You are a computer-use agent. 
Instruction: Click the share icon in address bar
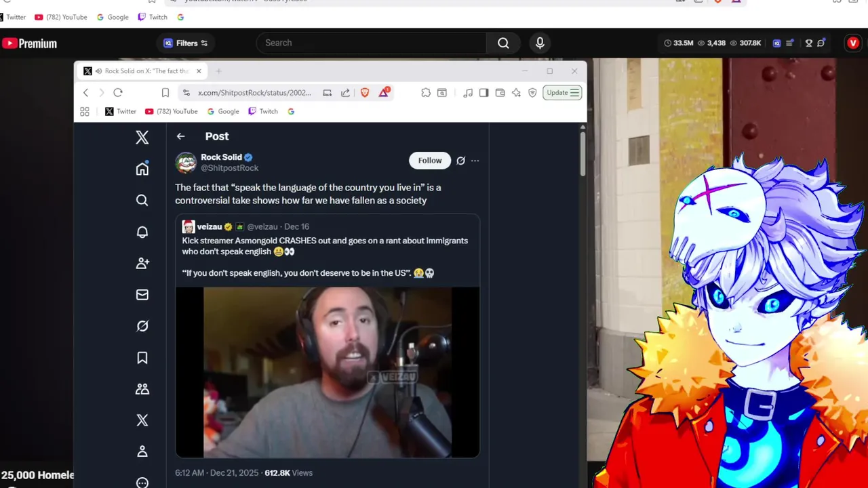tap(345, 93)
